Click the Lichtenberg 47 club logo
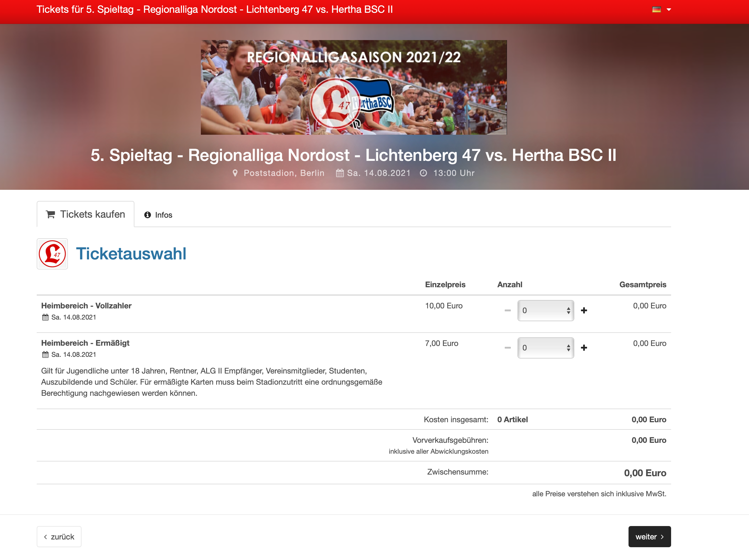Viewport: 749px width, 560px height. coord(52,254)
